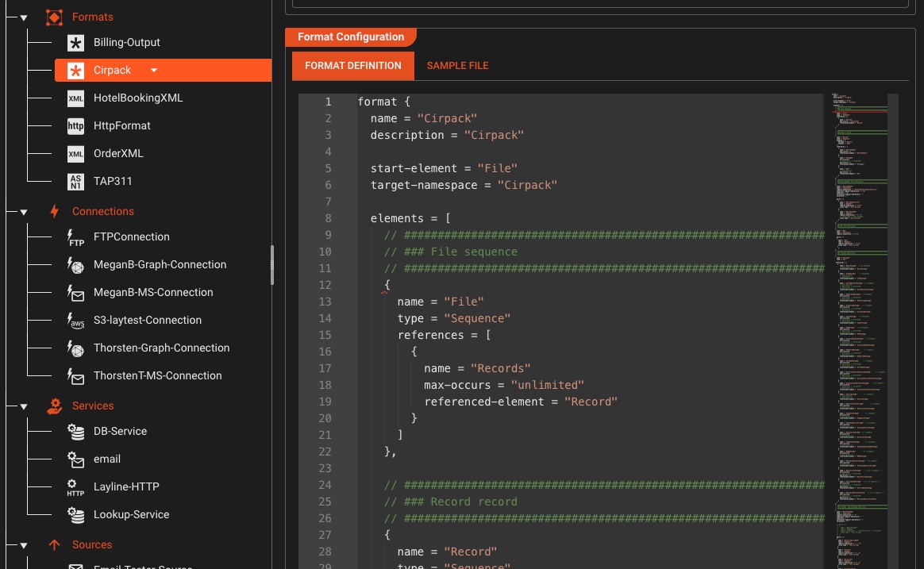The image size is (924, 569).
Task: Select the FORMAT DEFINITION tab
Action: point(352,66)
